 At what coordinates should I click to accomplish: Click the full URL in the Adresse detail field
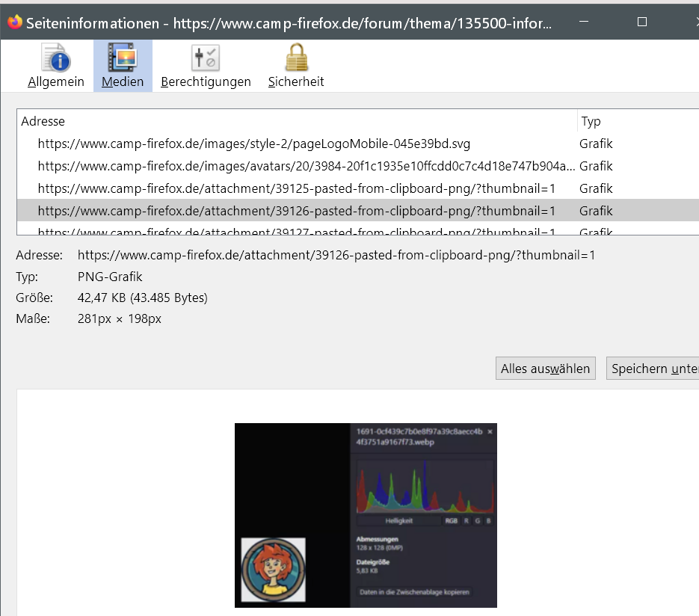click(336, 255)
